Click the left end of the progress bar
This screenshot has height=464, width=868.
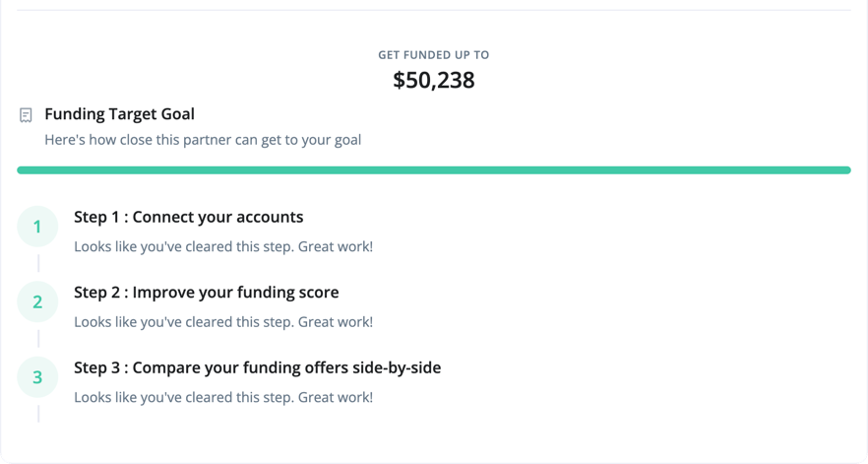pyautogui.click(x=22, y=170)
